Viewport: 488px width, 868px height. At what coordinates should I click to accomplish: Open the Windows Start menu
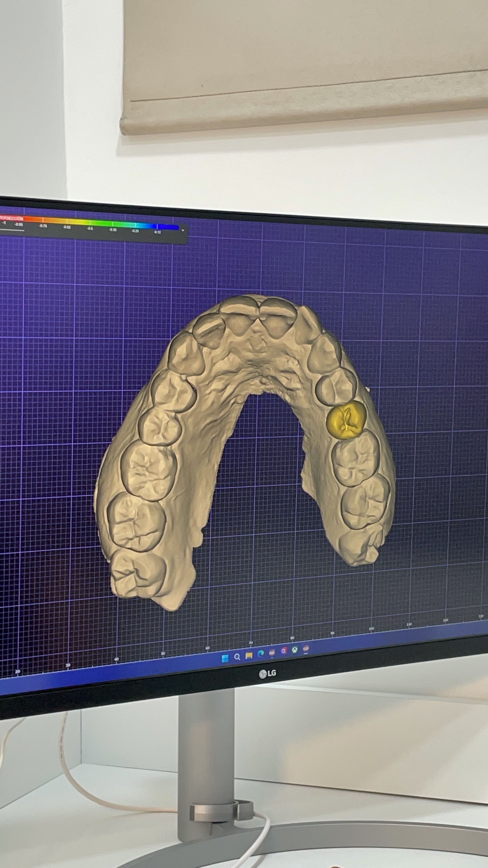coord(225,658)
